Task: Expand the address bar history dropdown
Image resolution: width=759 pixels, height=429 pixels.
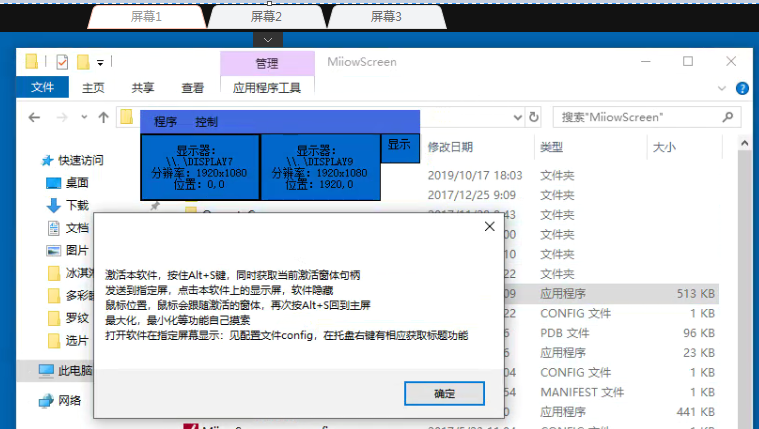Action: tap(517, 117)
